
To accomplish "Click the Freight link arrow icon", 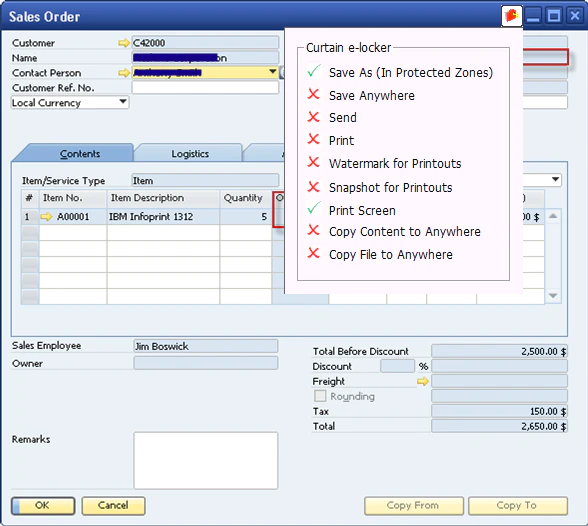I will coord(423,382).
